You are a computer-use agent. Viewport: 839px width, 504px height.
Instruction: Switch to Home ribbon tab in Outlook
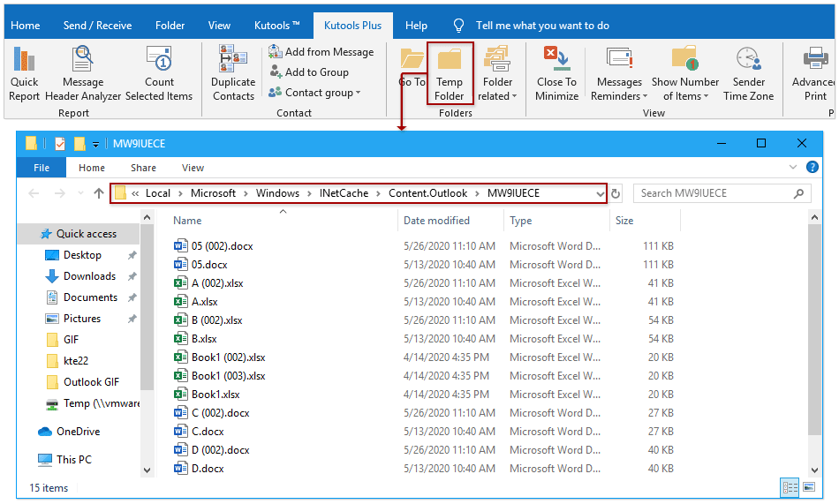click(x=25, y=26)
